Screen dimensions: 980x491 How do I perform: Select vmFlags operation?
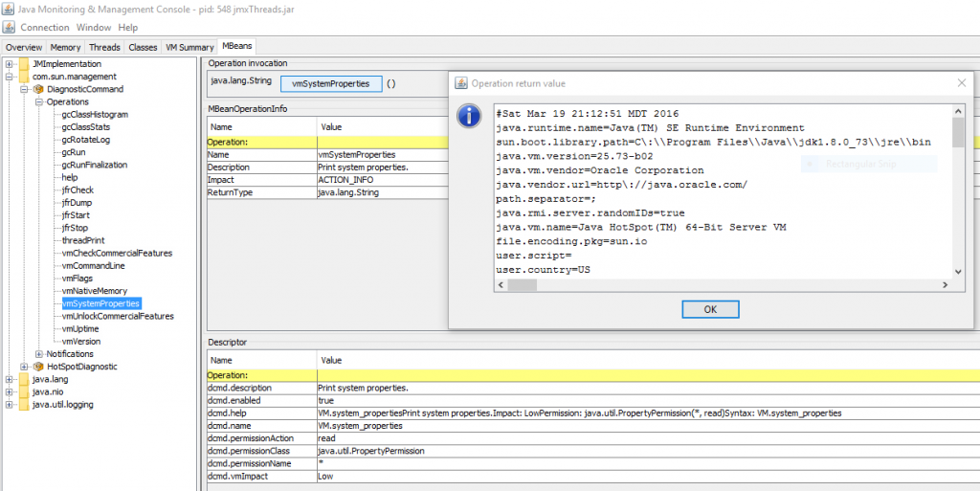pyautogui.click(x=78, y=278)
